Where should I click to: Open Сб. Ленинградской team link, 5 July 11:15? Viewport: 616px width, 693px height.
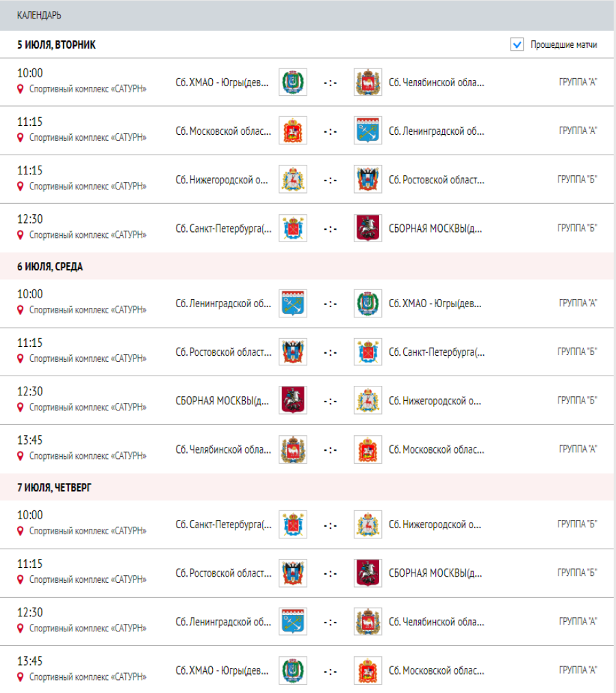pyautogui.click(x=436, y=131)
